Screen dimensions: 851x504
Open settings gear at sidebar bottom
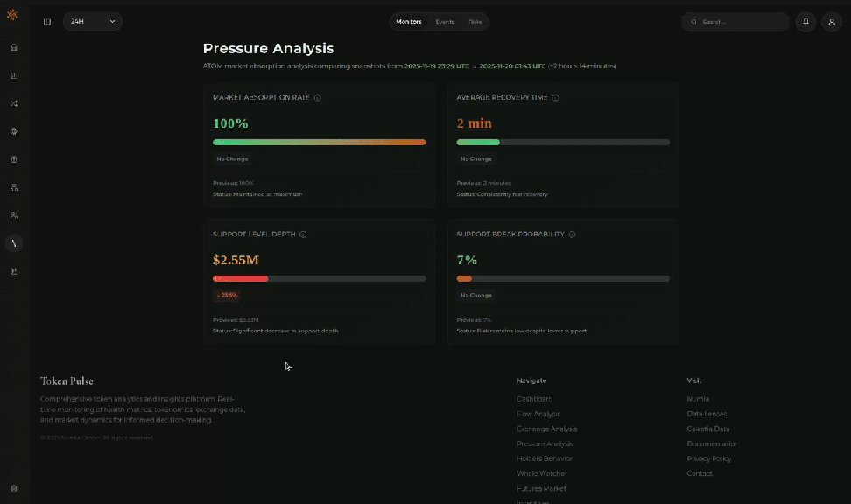pyautogui.click(x=14, y=488)
